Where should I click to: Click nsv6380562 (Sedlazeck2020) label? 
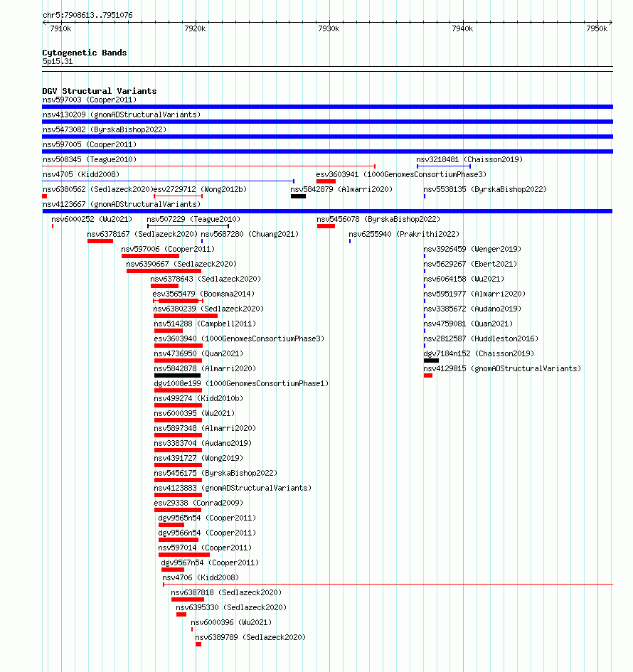(97, 189)
